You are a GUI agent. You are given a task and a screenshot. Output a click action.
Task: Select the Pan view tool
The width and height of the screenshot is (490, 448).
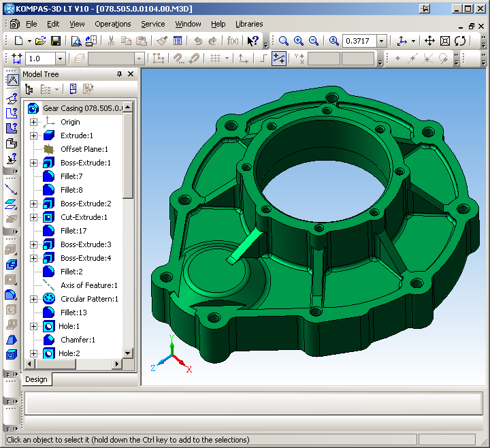429,41
